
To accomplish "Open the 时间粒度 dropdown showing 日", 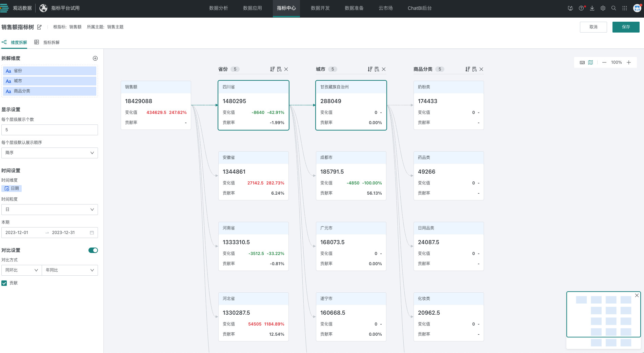I will [x=49, y=210].
